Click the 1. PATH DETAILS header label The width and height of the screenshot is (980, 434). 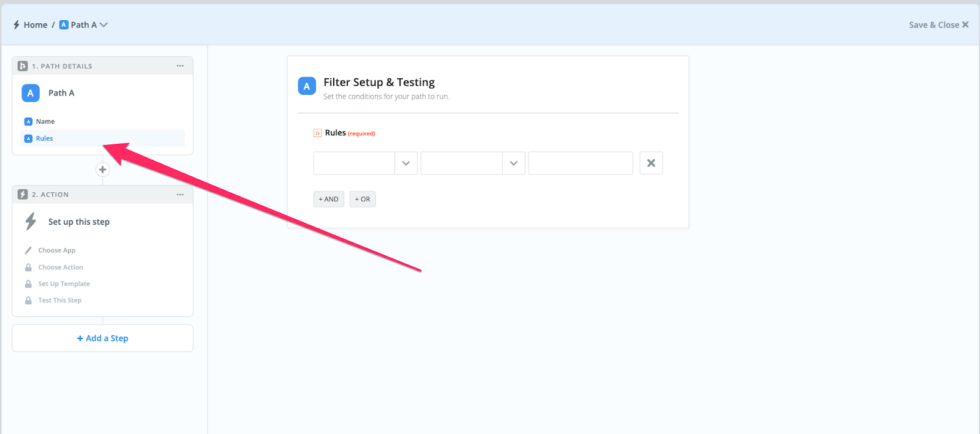tap(62, 66)
